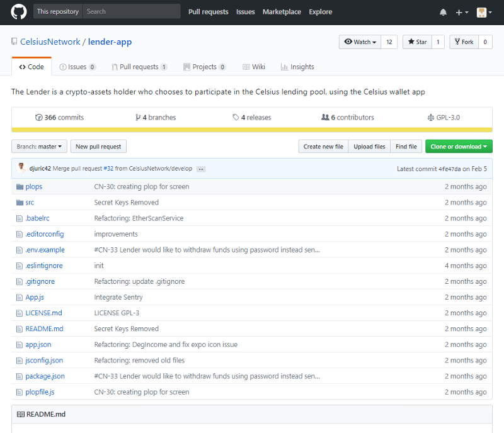The width and height of the screenshot is (504, 433).
Task: Focus the repository search field
Action: [x=132, y=11]
